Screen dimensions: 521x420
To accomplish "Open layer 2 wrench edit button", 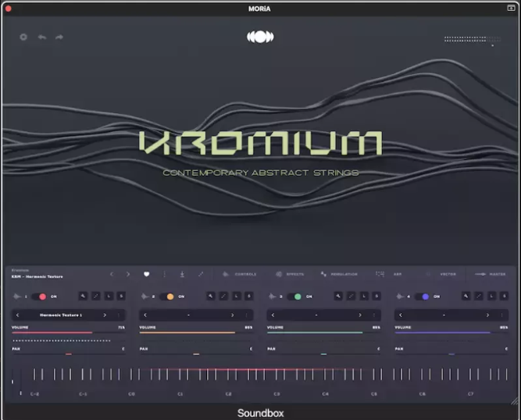I will [210, 296].
